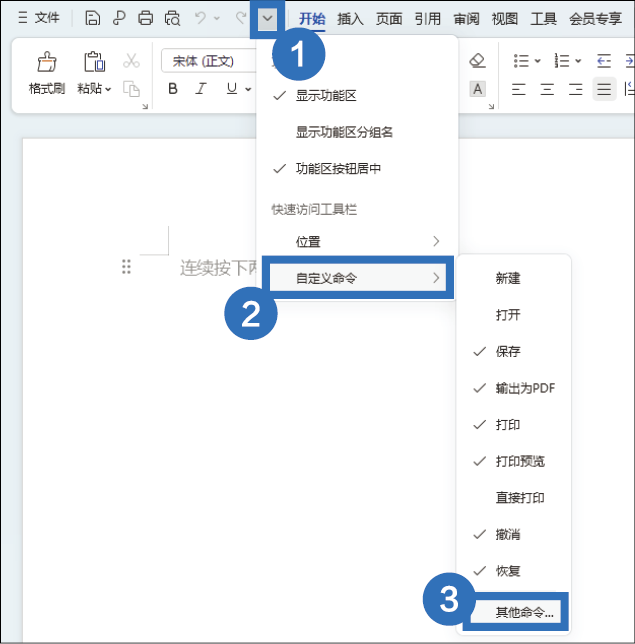Switch to the 插入 tab
The height and width of the screenshot is (644, 635).
[x=350, y=18]
